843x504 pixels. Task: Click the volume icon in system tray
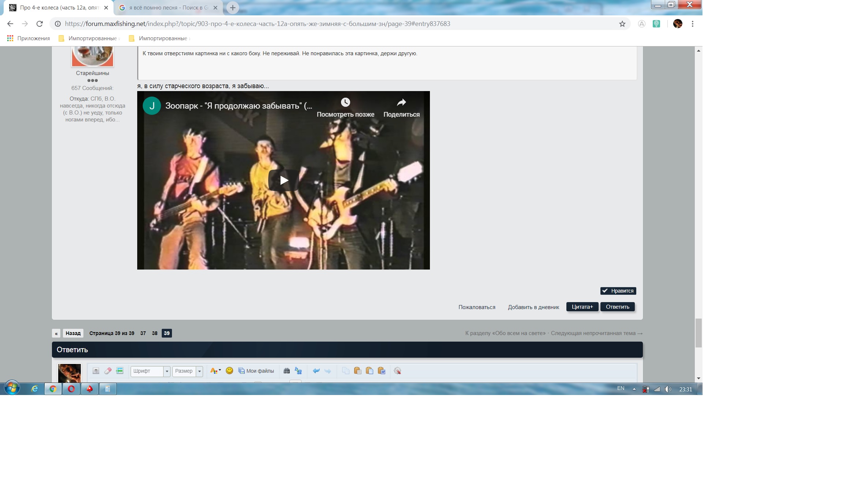tap(668, 389)
